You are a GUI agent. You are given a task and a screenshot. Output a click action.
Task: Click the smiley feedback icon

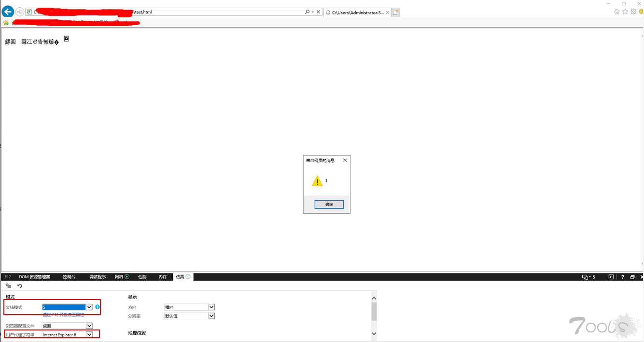tap(641, 12)
